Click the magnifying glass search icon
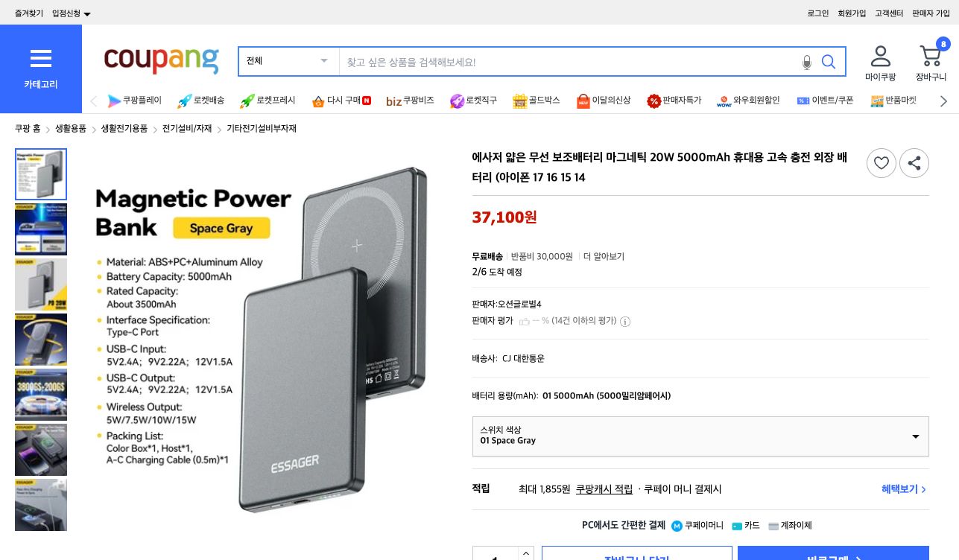The image size is (959, 560). [829, 63]
